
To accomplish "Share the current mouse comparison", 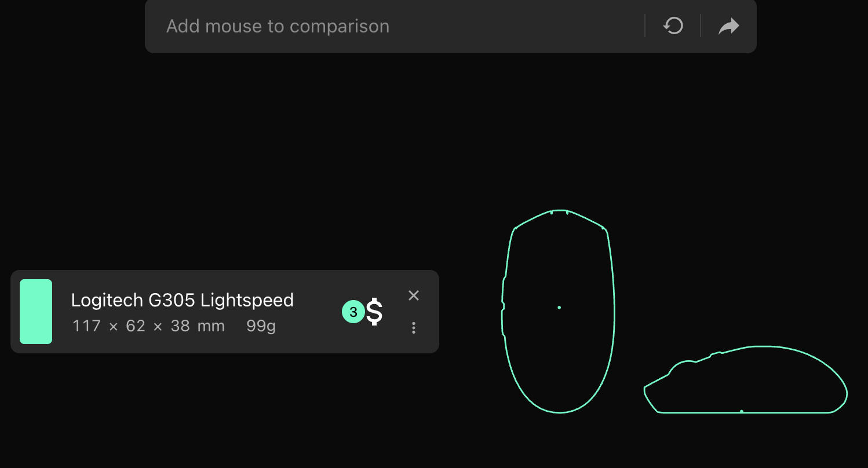I will click(728, 25).
